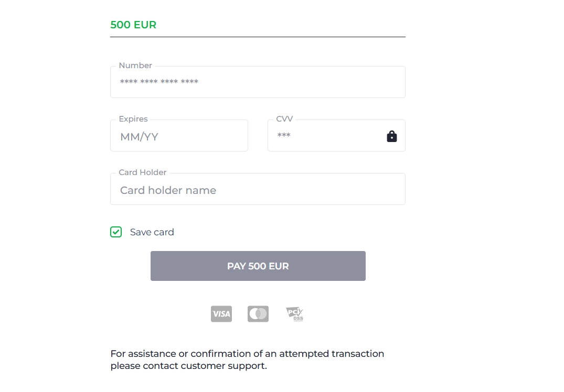Click into the Expires MM/YY field
This screenshot has width=564, height=392.
click(179, 137)
